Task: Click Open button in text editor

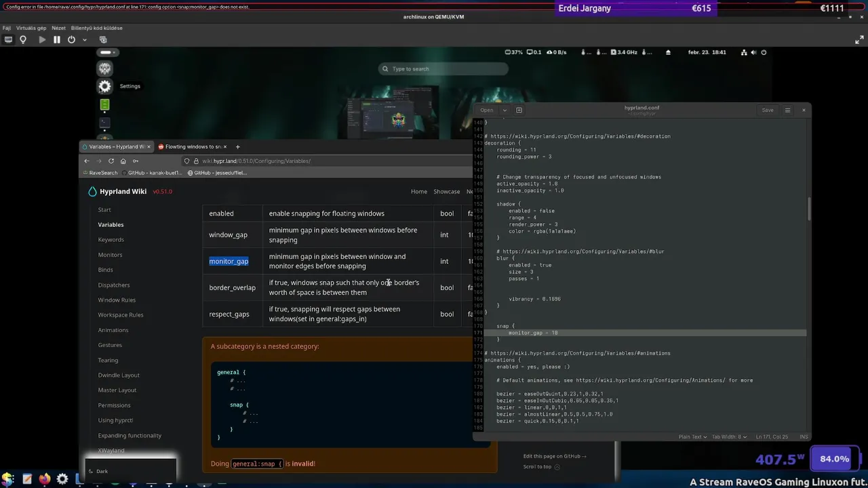Action: (487, 110)
